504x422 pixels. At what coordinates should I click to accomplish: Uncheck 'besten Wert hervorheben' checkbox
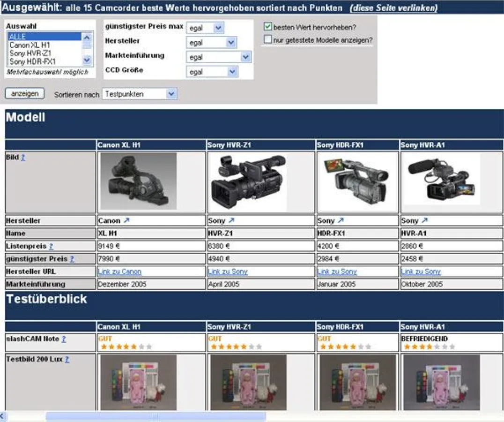268,27
